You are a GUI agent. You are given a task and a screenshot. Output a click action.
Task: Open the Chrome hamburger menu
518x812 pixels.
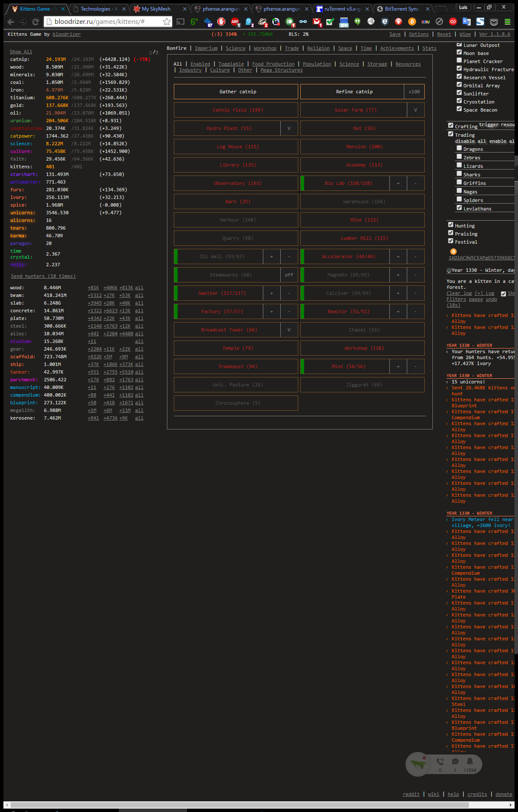coord(507,22)
